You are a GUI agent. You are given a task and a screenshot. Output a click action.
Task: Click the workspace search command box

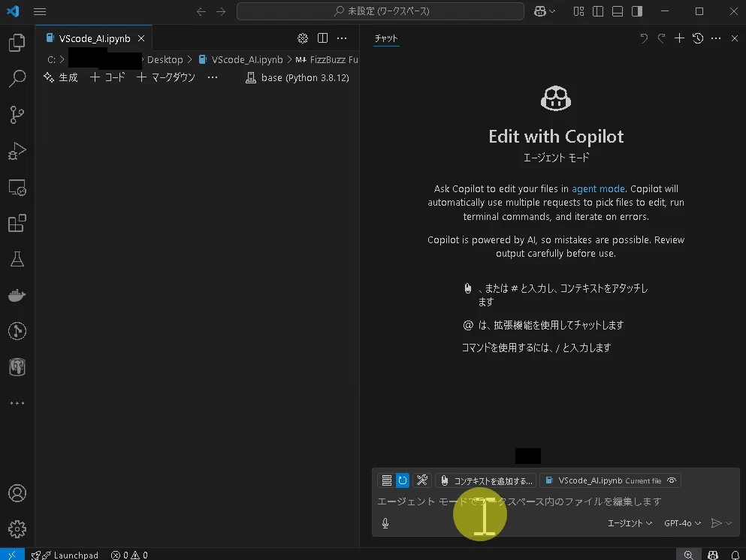click(x=381, y=11)
